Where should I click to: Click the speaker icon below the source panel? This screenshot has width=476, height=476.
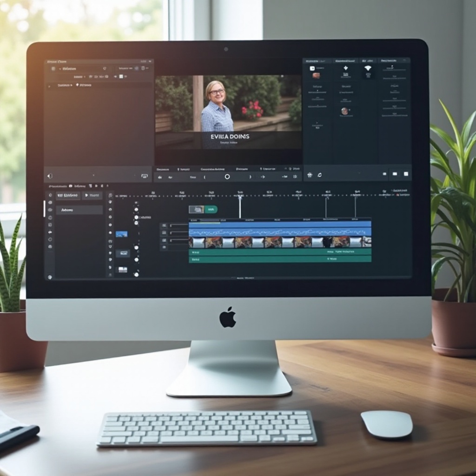click(50, 176)
